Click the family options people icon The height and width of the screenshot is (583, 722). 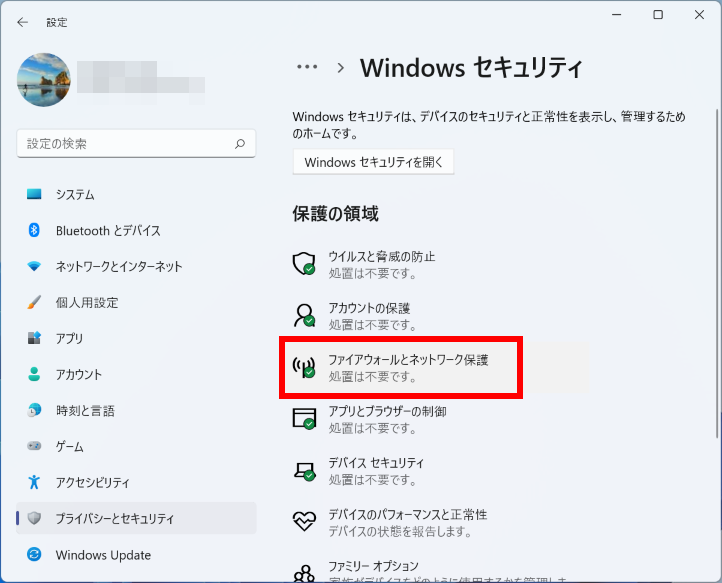pos(304,573)
